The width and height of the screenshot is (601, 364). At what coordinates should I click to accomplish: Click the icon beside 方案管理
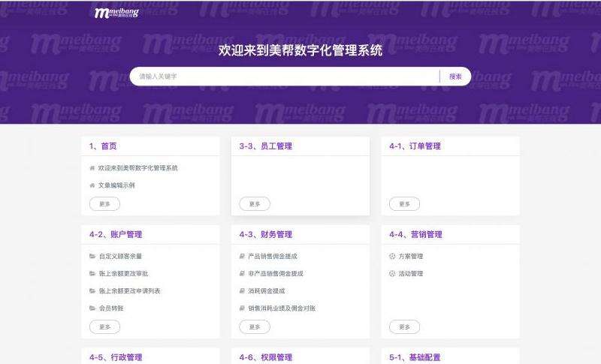(392, 257)
